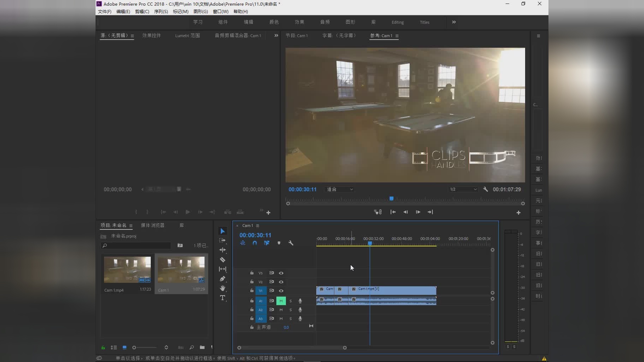Open 效果控件 tab
This screenshot has width=644, height=362.
[x=151, y=35]
